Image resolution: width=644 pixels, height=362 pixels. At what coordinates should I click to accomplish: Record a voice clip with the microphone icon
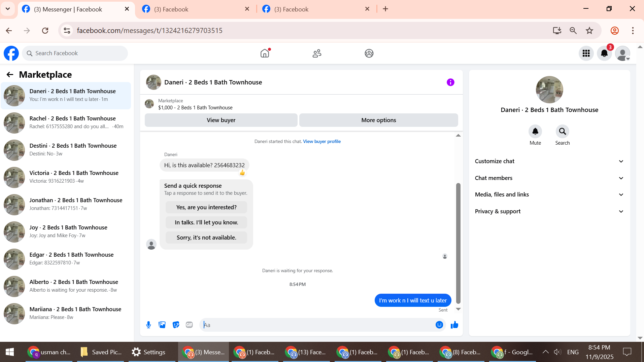pos(148,325)
